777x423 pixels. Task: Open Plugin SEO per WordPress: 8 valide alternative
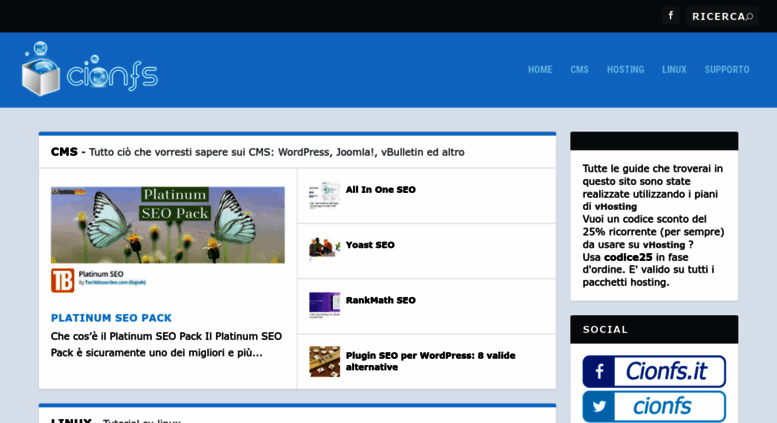[x=430, y=361]
